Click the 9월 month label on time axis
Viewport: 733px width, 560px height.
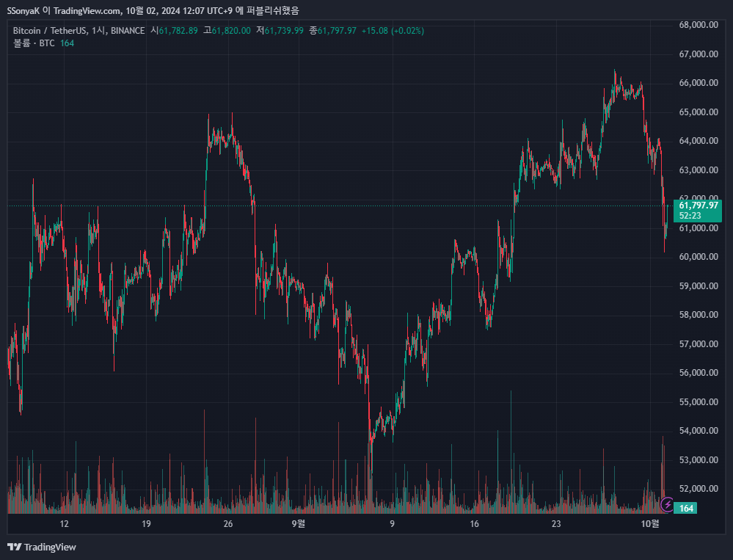point(298,523)
